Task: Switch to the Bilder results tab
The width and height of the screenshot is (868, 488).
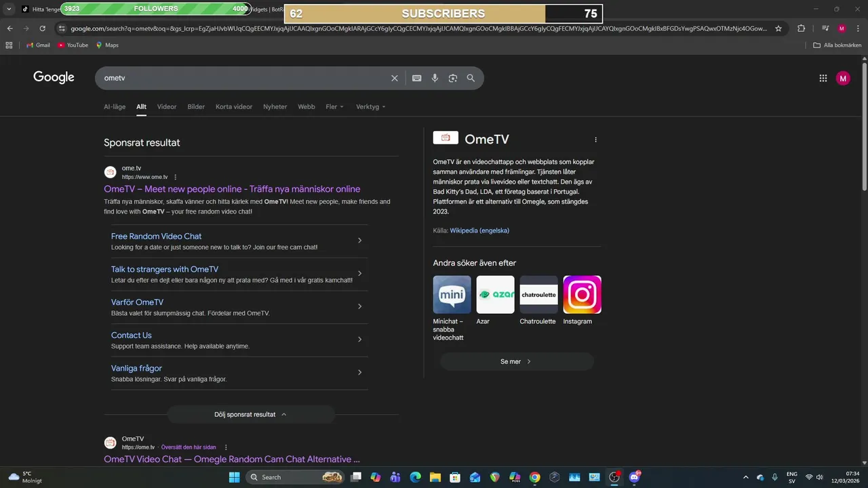Action: click(196, 106)
